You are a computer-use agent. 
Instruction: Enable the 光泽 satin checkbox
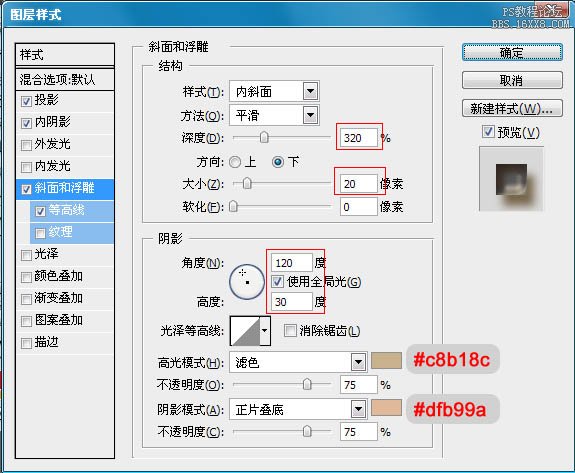click(x=26, y=255)
